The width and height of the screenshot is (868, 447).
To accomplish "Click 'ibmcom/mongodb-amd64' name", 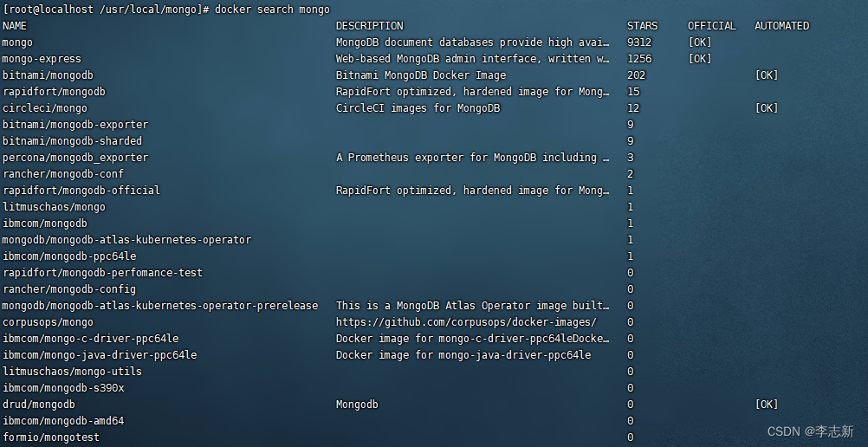I will pos(63,421).
